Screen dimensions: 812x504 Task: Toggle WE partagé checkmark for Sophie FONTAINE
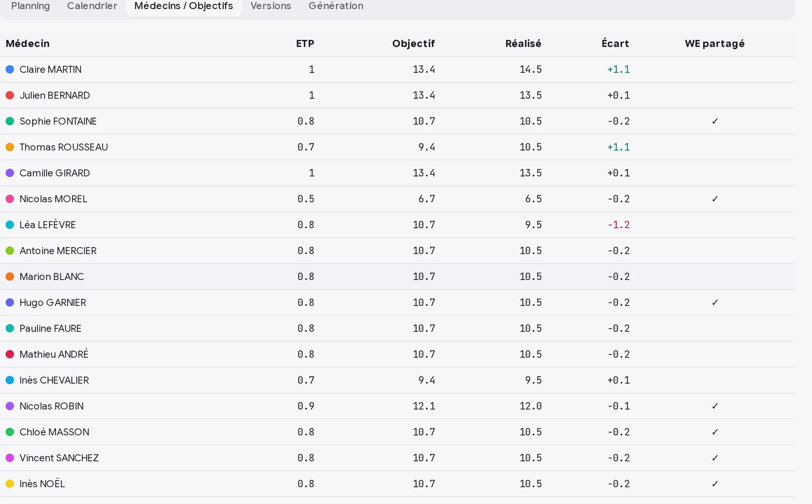click(715, 121)
